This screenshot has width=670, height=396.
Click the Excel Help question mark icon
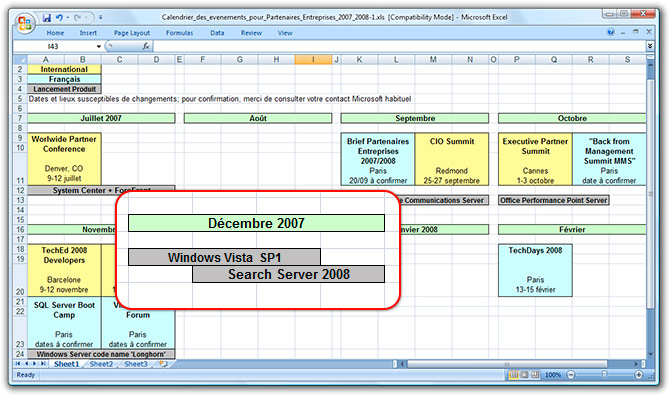(611, 32)
